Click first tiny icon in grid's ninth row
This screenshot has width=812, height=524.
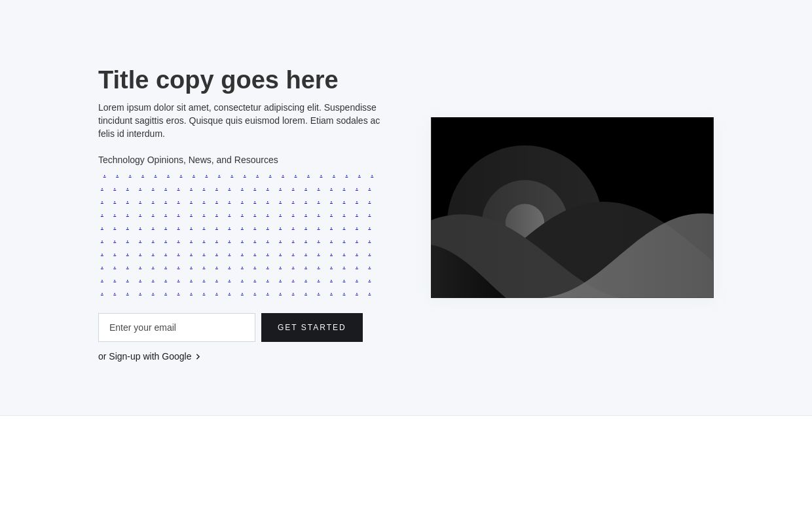102,280
